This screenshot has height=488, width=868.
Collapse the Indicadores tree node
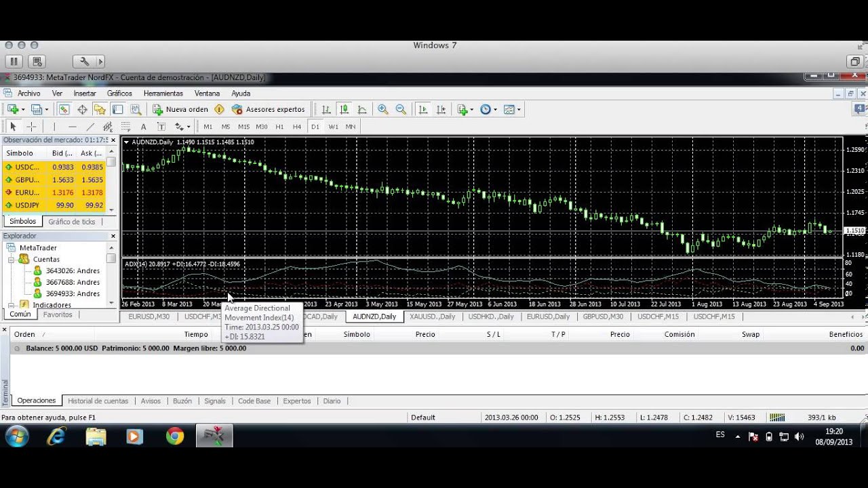(x=12, y=305)
